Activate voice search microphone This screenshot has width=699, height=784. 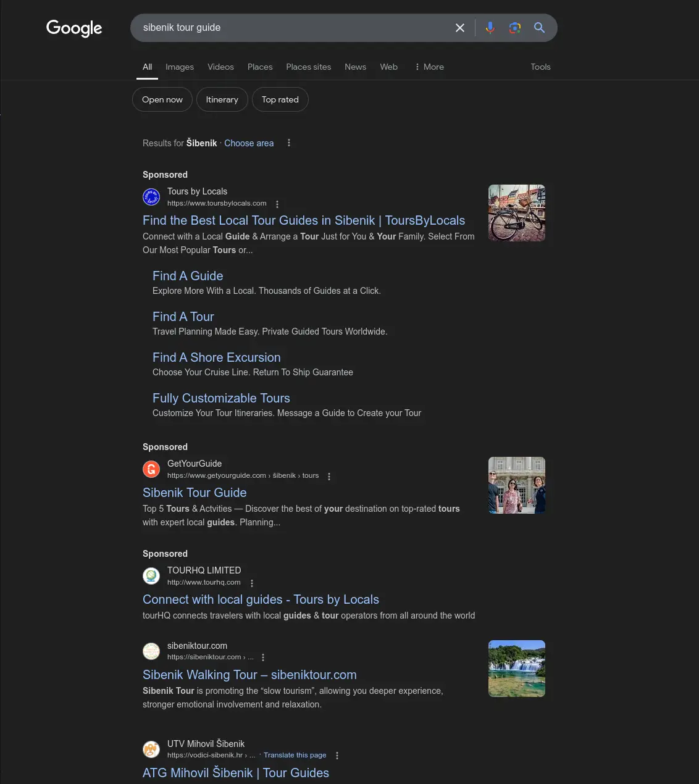click(490, 28)
